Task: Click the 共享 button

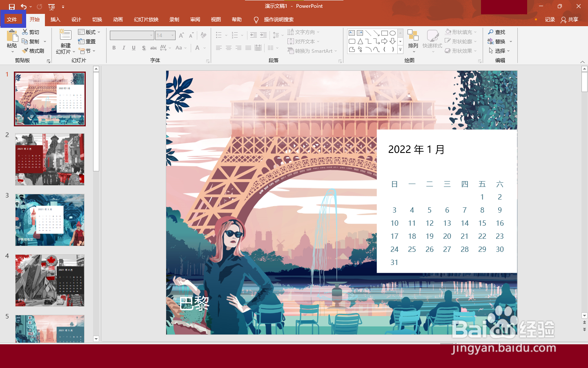Action: 570,20
